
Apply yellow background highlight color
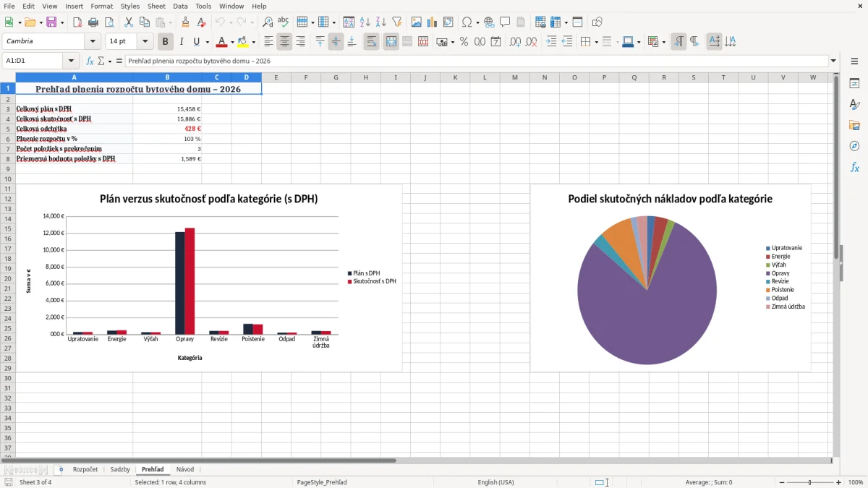[242, 41]
